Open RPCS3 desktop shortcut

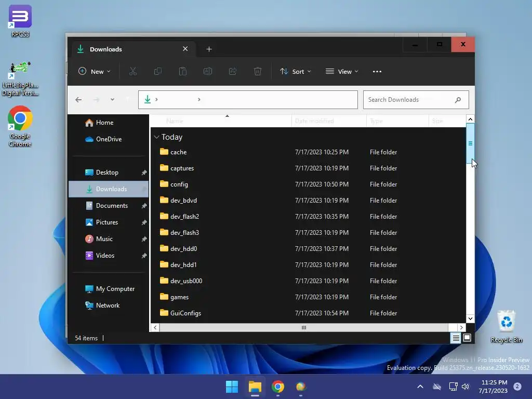point(20,21)
